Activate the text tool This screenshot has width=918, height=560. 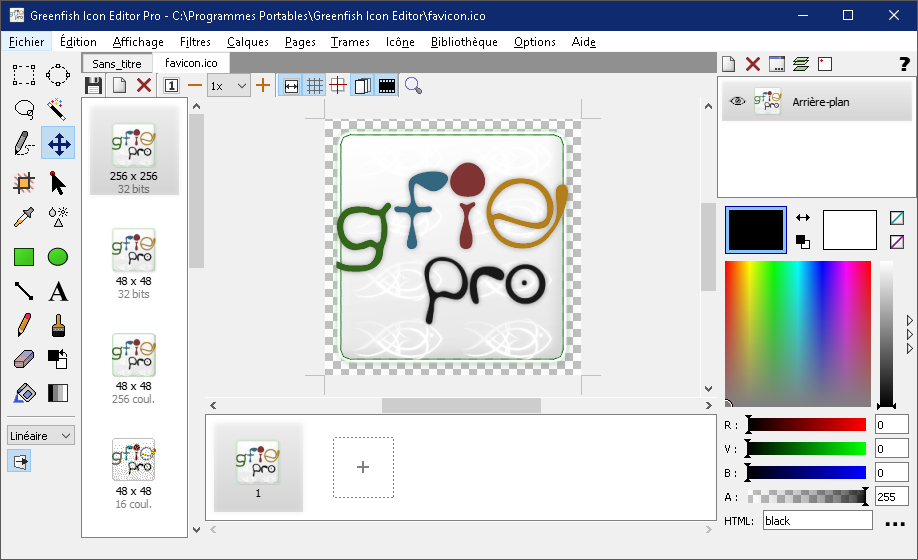coord(58,291)
